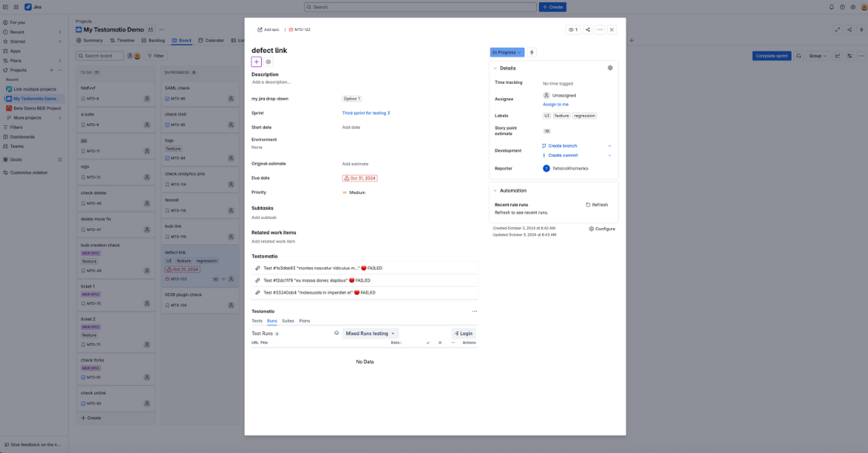
Task: Open the In Progress status dropdown
Action: coord(506,52)
